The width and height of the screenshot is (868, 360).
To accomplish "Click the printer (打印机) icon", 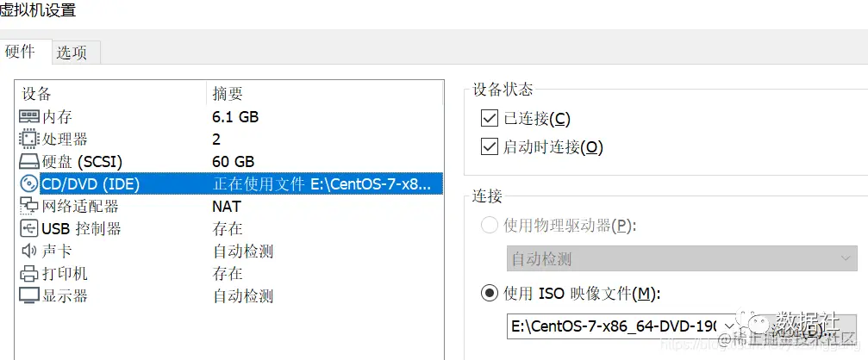I will pyautogui.click(x=29, y=273).
